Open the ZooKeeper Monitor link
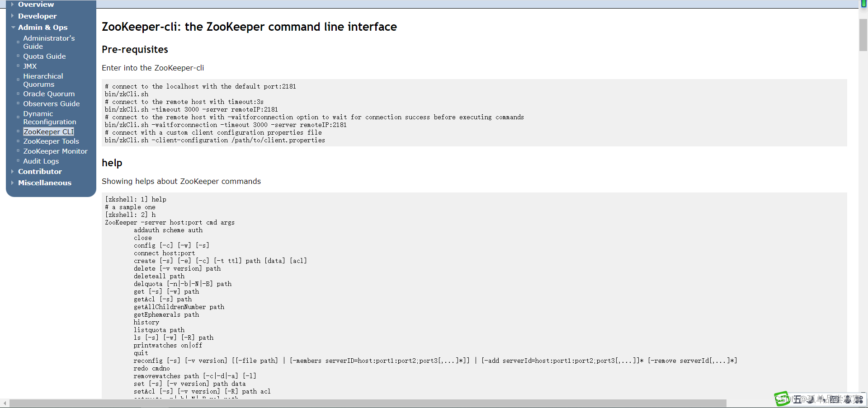Viewport: 868px width, 408px height. (55, 151)
